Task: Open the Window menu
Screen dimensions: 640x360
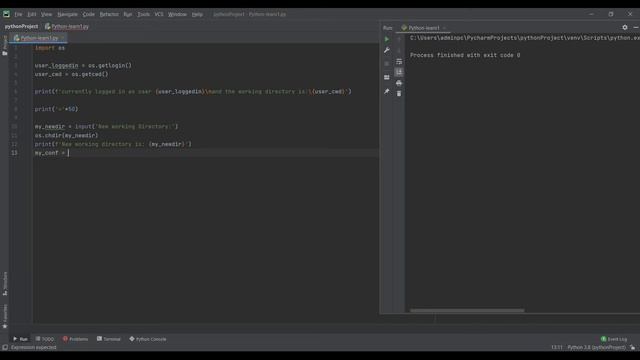Action: (x=177, y=14)
